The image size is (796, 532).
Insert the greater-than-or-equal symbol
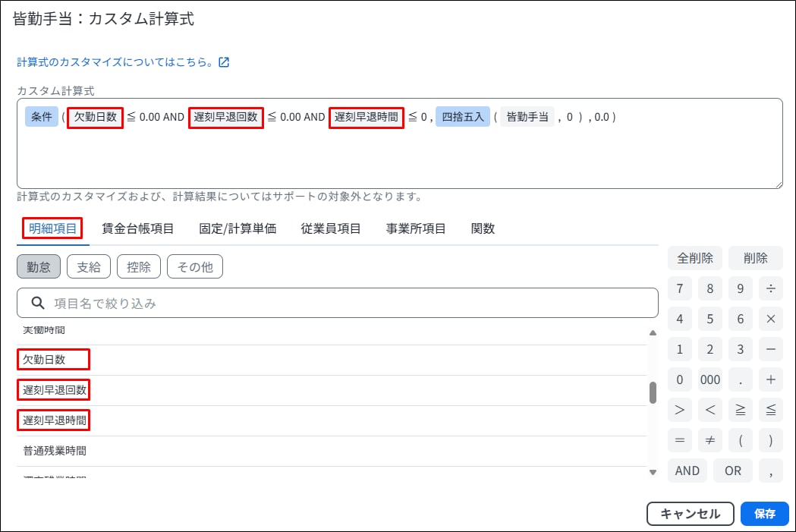coord(740,410)
